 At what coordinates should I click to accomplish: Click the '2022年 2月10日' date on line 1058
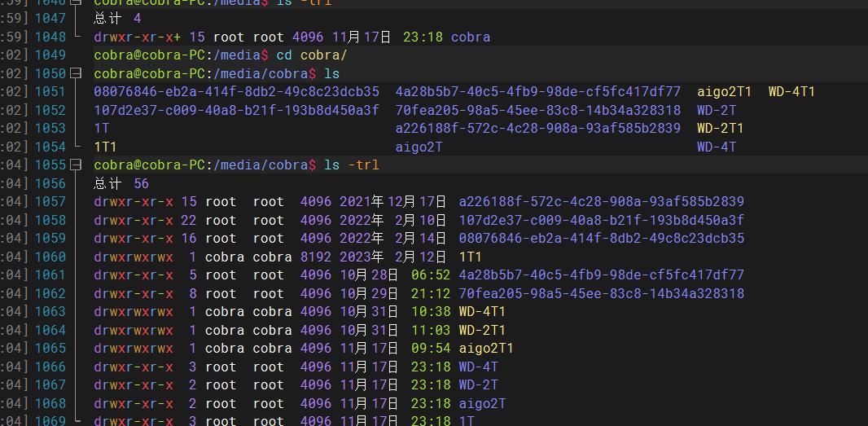click(393, 221)
